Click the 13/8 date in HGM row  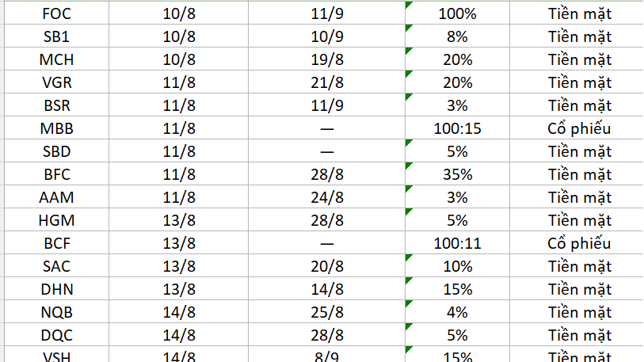click(179, 221)
